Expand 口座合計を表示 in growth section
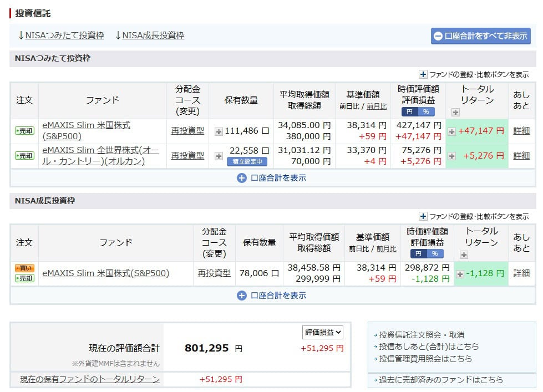543x392 pixels. pyautogui.click(x=271, y=296)
